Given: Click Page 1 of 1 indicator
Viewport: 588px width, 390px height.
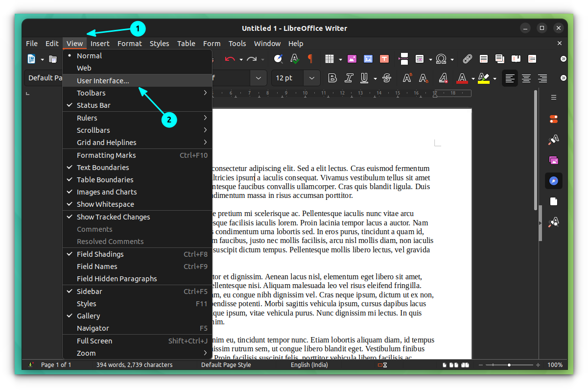Looking at the screenshot, I should (56, 365).
